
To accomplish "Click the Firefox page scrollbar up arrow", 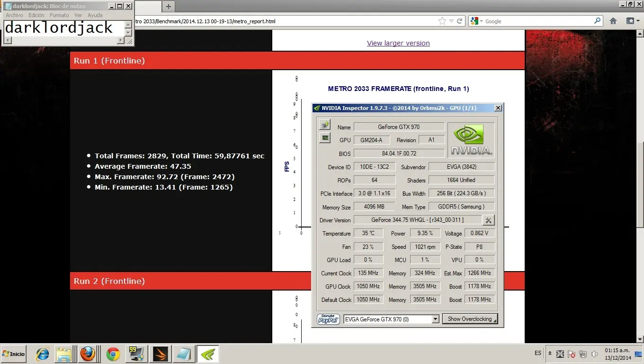I will click(x=640, y=34).
